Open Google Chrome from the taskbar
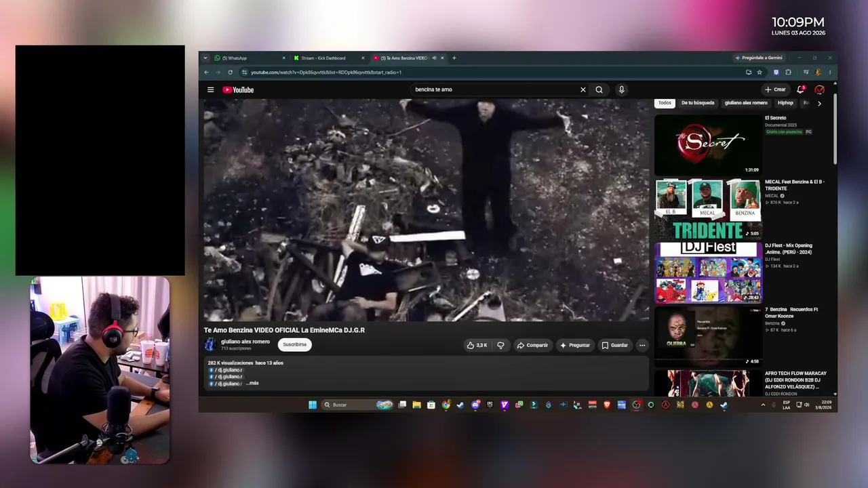The height and width of the screenshot is (488, 868). click(446, 405)
